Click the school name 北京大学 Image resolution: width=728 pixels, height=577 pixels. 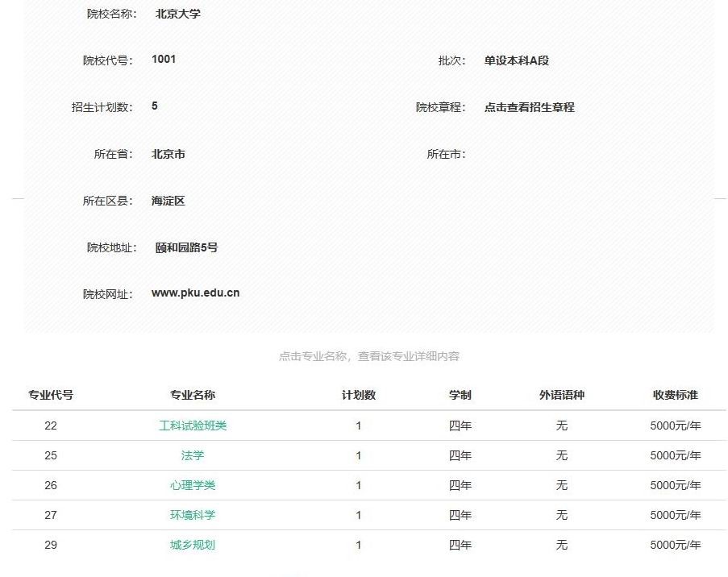[x=178, y=14]
